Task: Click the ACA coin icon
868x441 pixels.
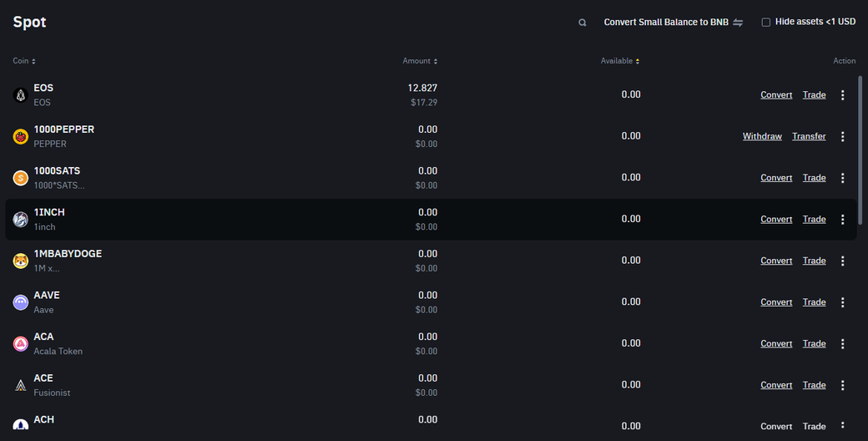Action: (21, 343)
